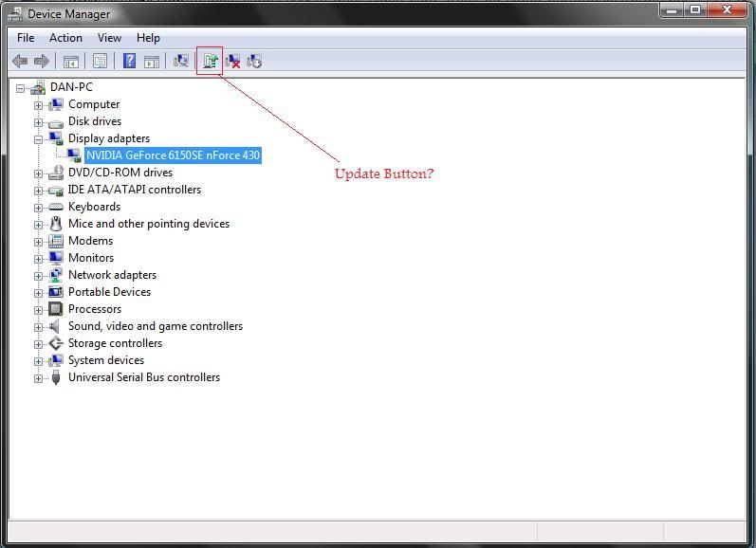Screen dimensions: 756x548
Task: Select Sound, video and game controllers label
Action: pyautogui.click(x=156, y=326)
